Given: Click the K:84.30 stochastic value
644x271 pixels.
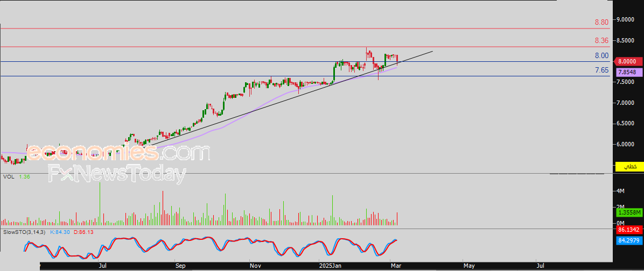Looking at the screenshot, I should click(x=60, y=232).
